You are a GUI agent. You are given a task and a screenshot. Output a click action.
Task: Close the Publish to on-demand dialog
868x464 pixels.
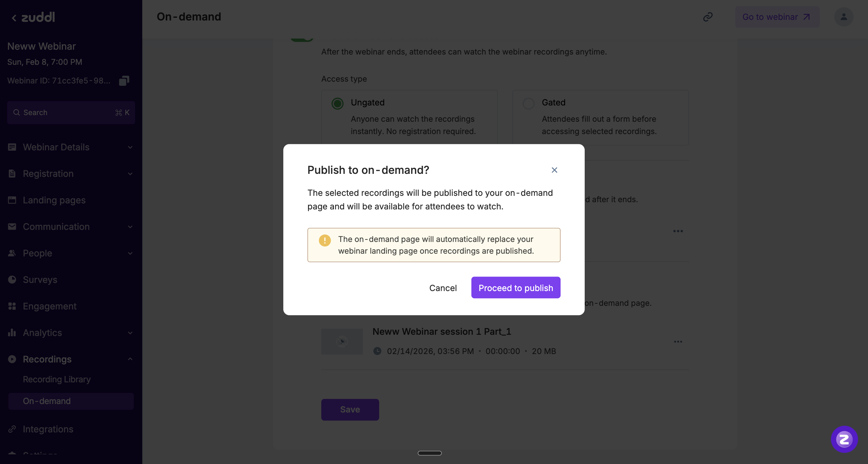(554, 170)
